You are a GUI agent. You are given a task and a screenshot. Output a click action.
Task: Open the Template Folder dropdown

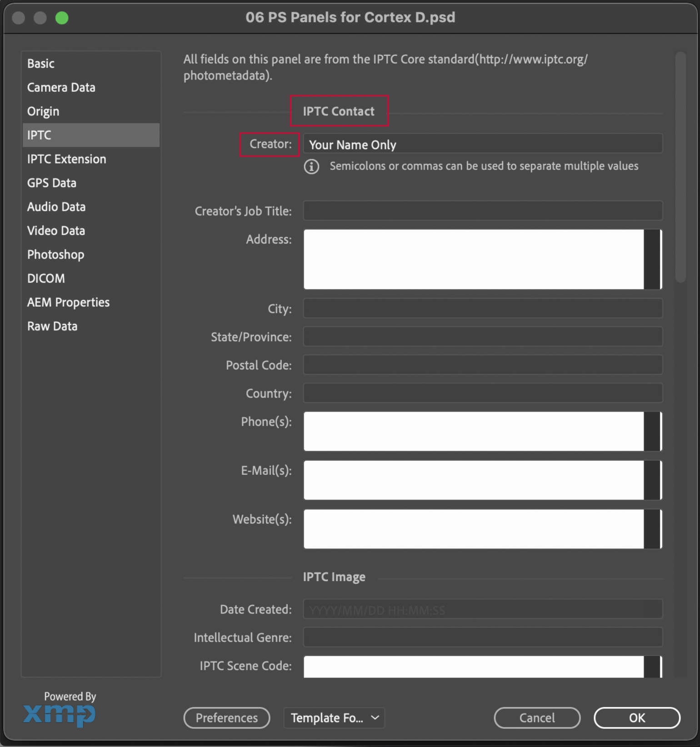(334, 718)
